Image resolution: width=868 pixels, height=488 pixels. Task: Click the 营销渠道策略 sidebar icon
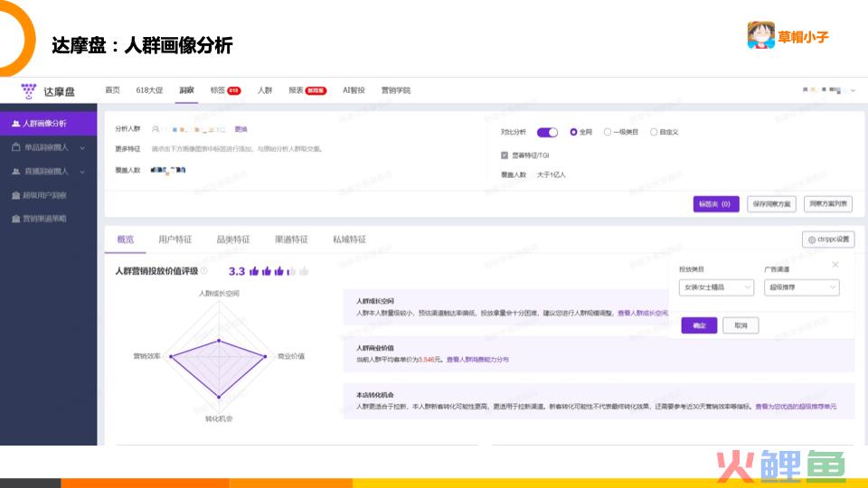click(16, 219)
